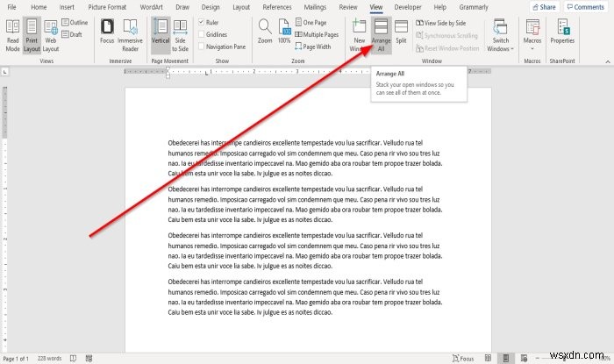
Task: Select Print Layout view
Action: pos(32,36)
